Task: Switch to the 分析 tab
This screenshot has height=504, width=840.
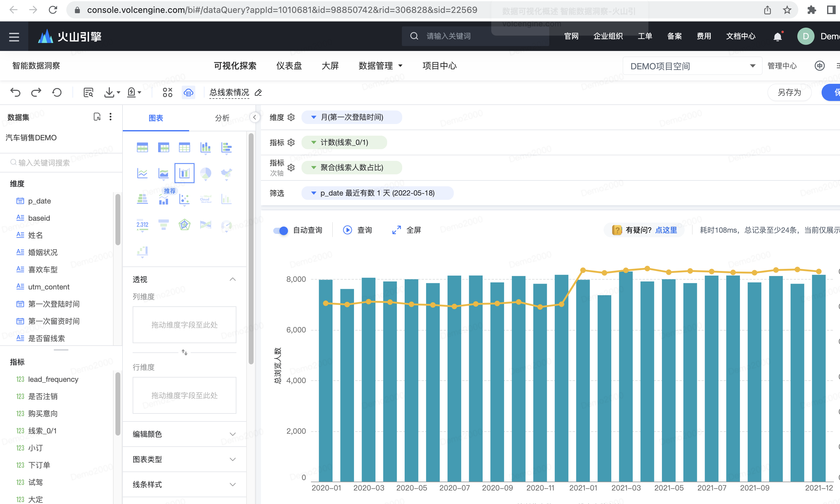Action: 222,118
